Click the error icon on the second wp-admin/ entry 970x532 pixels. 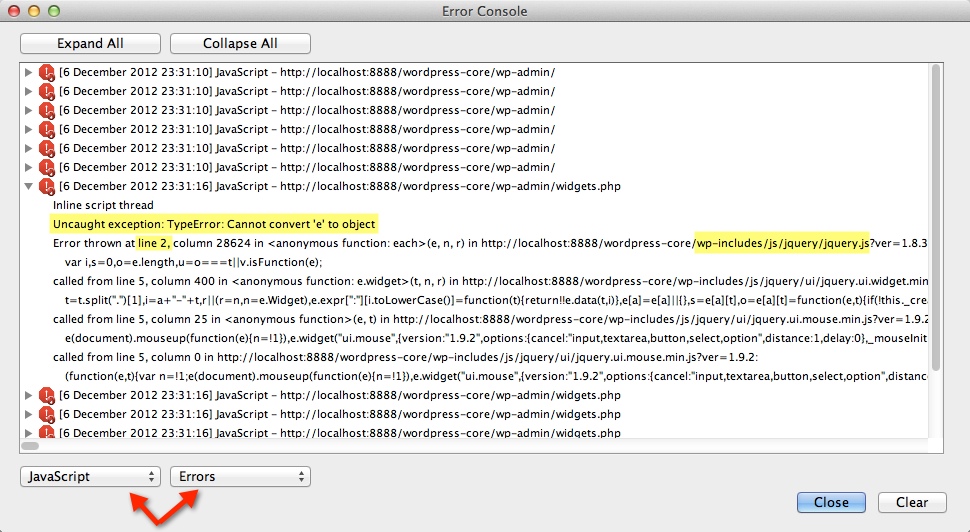46,92
